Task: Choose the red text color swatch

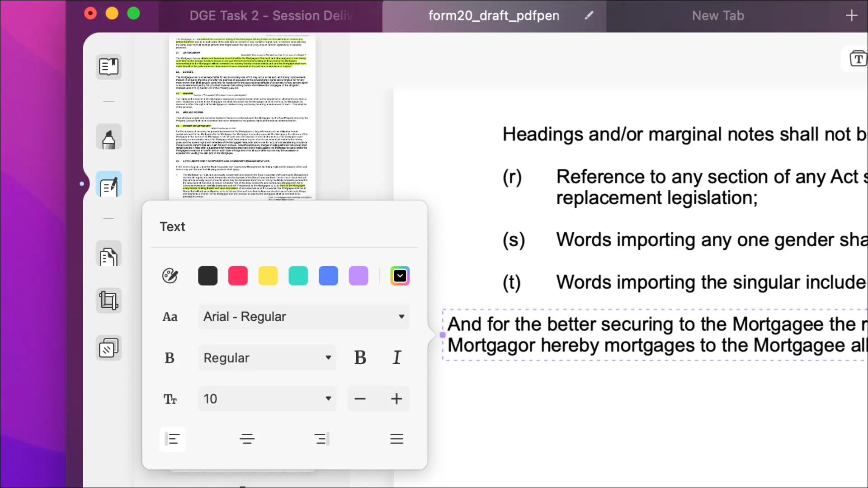Action: (238, 276)
